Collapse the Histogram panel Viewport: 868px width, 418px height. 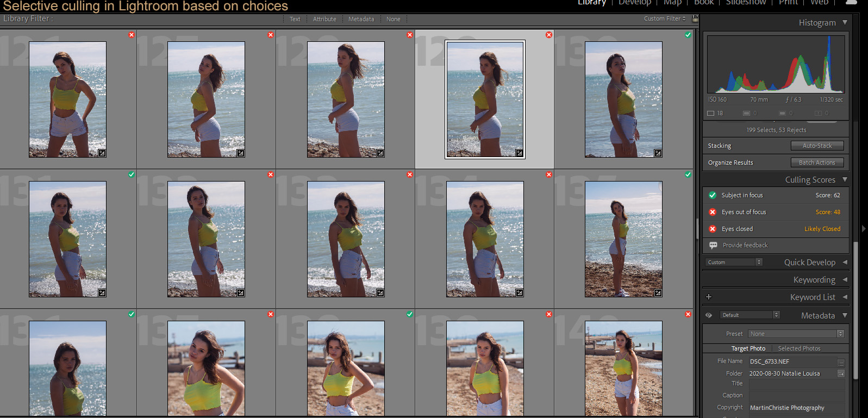(845, 23)
